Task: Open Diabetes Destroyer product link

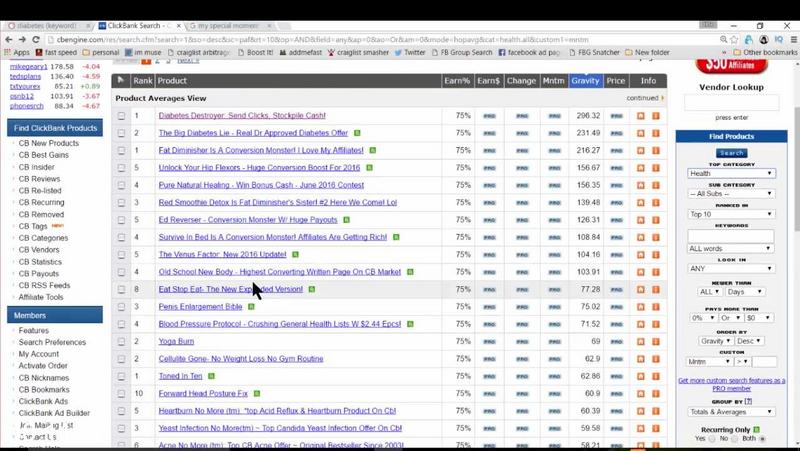Action: 242,116
